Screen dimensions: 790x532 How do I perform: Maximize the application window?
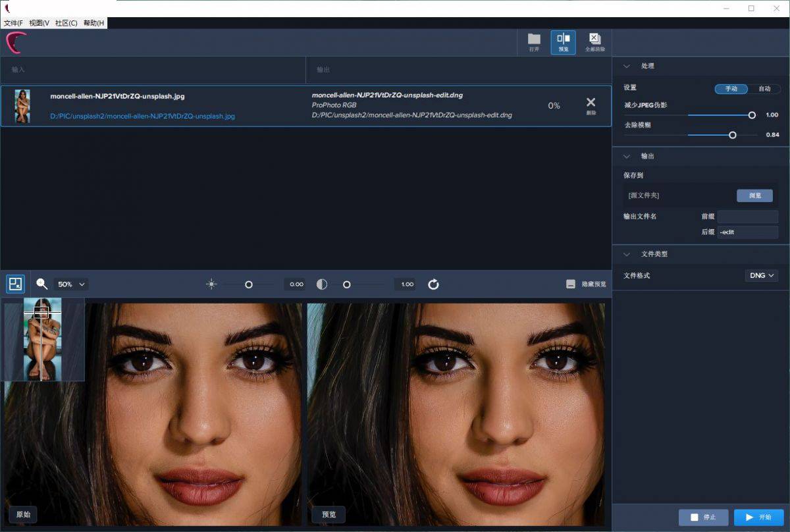751,9
